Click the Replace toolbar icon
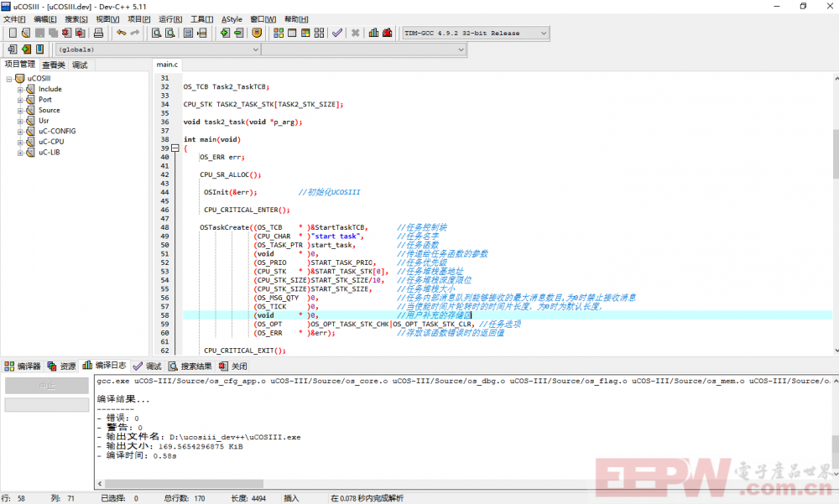This screenshot has height=504, width=839. (x=170, y=34)
